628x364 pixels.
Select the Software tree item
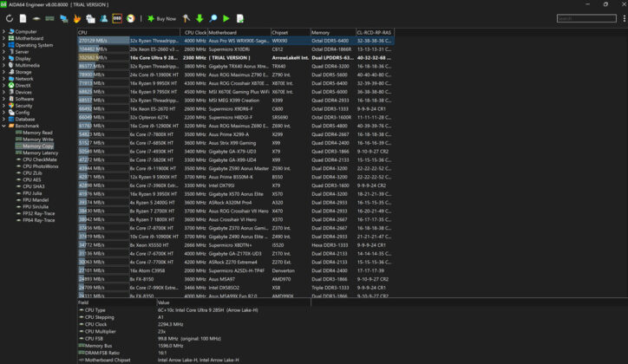click(x=21, y=99)
